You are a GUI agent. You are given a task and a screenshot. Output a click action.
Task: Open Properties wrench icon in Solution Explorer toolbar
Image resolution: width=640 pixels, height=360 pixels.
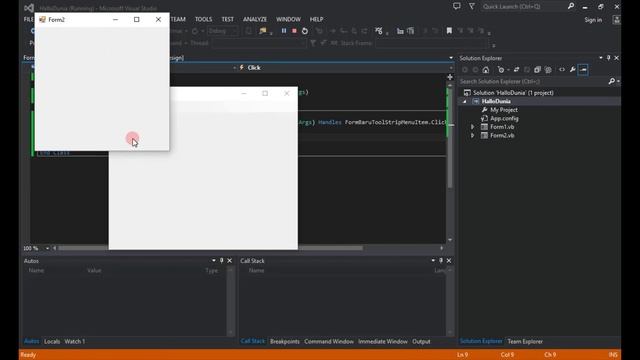[573, 70]
